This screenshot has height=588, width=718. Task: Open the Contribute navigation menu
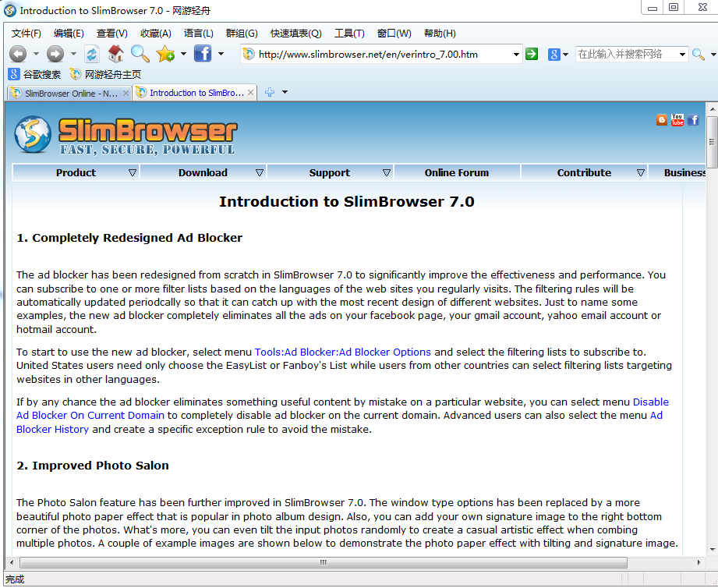[x=584, y=172]
